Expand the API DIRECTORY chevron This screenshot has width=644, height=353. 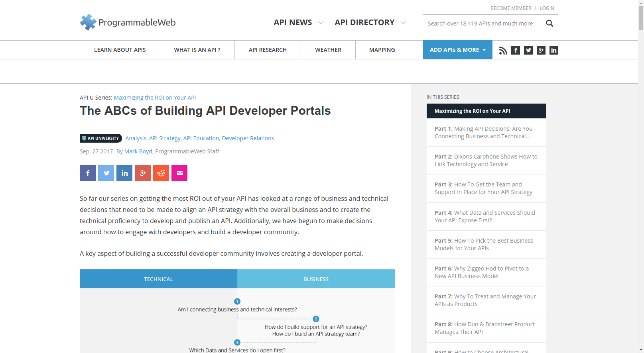(x=404, y=23)
